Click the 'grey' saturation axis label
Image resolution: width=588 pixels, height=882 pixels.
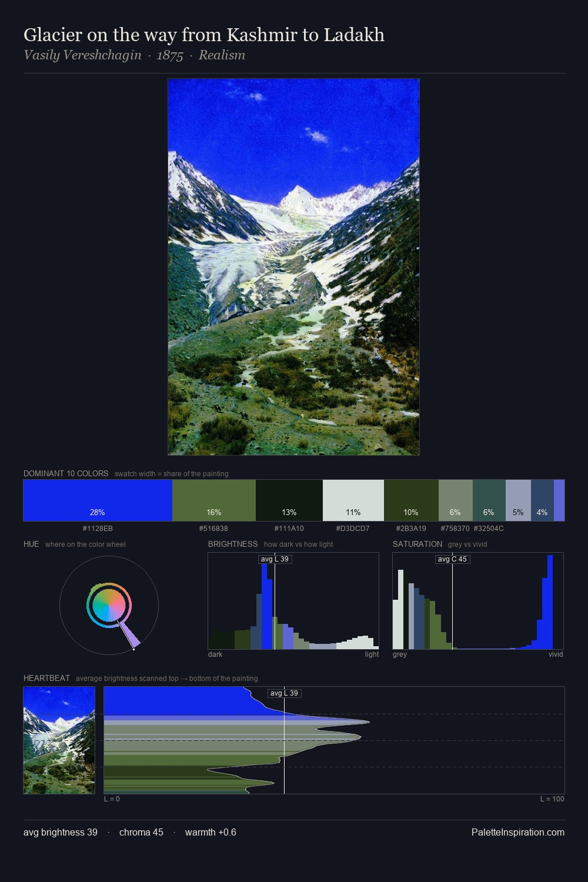(400, 654)
